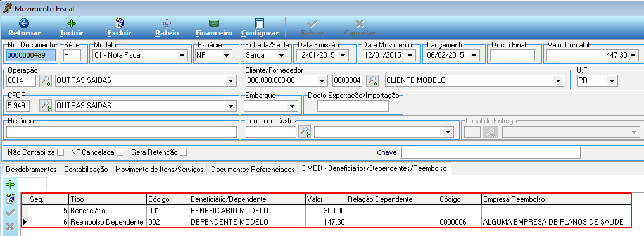
Task: Click into the No. Documento field
Action: coord(31,56)
